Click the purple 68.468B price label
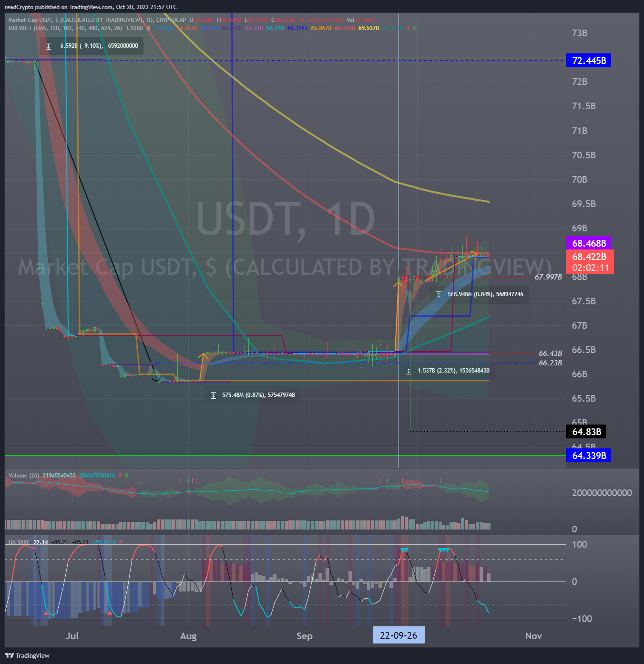644x664 pixels. 589,243
